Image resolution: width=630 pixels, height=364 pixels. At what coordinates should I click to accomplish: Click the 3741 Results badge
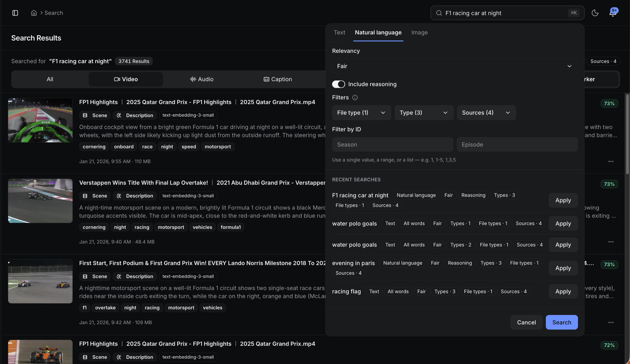[134, 61]
